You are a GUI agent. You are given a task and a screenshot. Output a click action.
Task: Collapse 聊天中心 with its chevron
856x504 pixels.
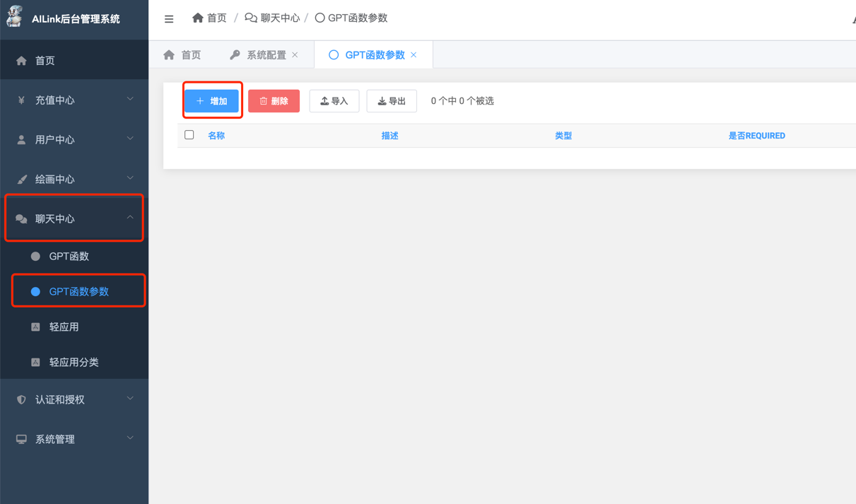coord(130,218)
